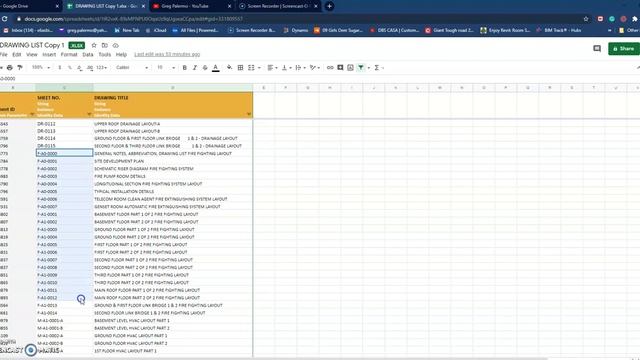Open the font family dropdown
This screenshot has height=360, width=640.
tap(132, 67)
